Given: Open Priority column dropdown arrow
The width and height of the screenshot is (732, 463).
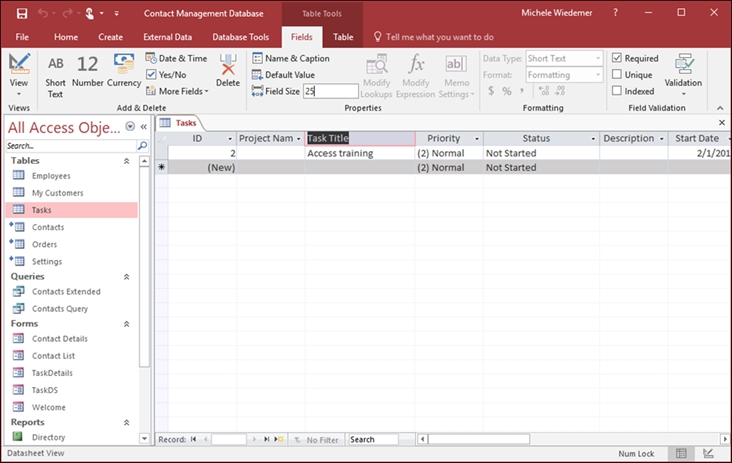Looking at the screenshot, I should (x=477, y=139).
